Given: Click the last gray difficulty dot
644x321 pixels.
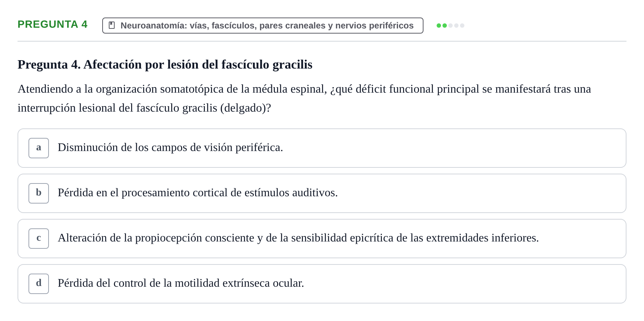Looking at the screenshot, I should pyautogui.click(x=462, y=26).
